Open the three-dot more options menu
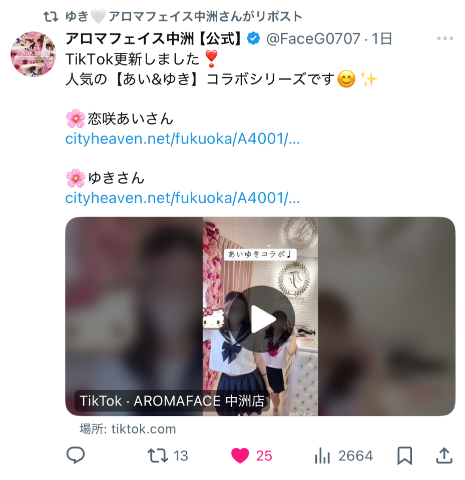The image size is (465, 480). 445,39
